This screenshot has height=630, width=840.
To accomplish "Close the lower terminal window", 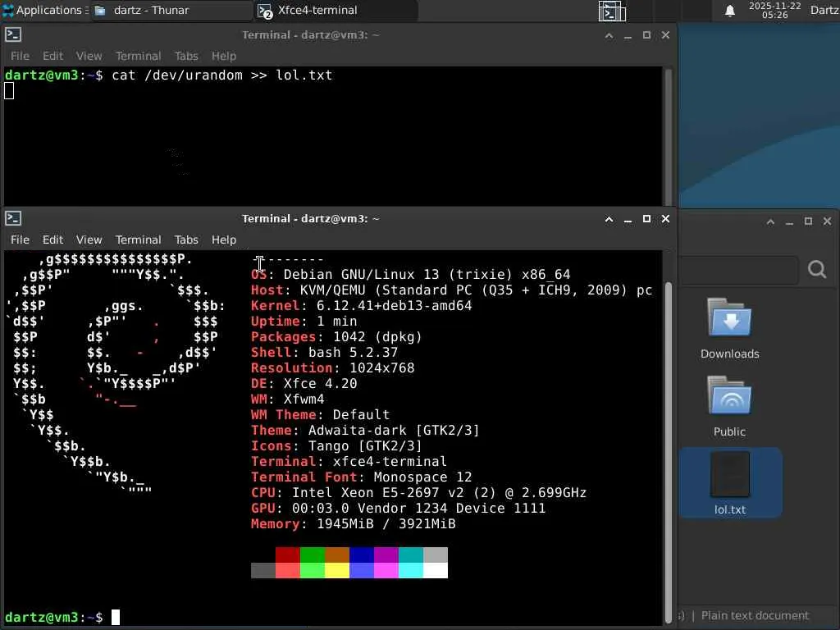I will (x=665, y=219).
